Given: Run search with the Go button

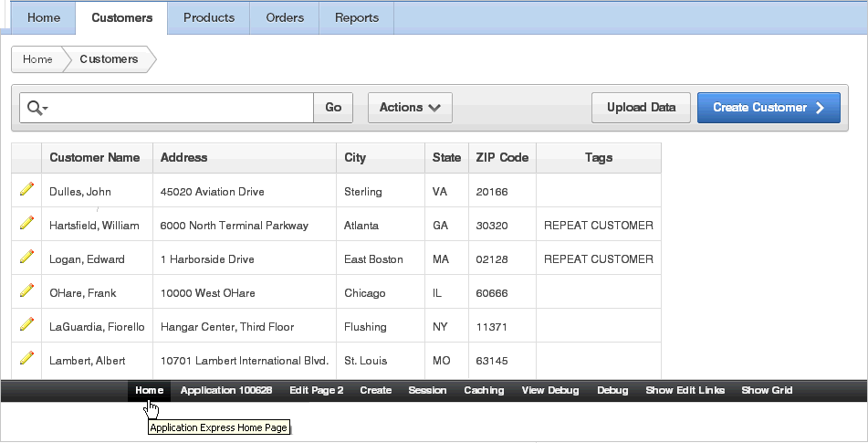Looking at the screenshot, I should pyautogui.click(x=333, y=108).
